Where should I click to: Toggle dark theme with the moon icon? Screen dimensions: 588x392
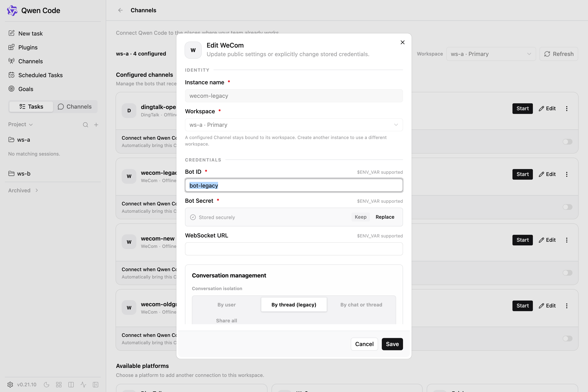47,384
